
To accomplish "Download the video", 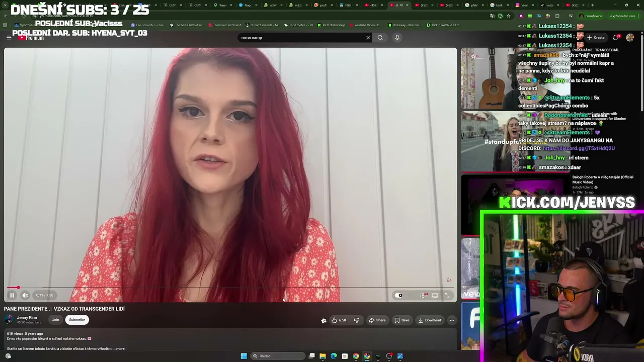I will pos(430,320).
